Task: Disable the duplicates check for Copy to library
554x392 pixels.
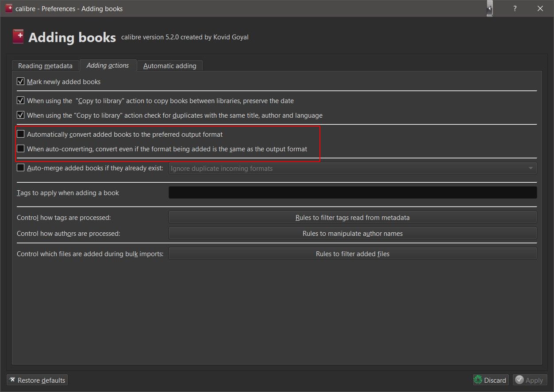Action: pyautogui.click(x=20, y=115)
